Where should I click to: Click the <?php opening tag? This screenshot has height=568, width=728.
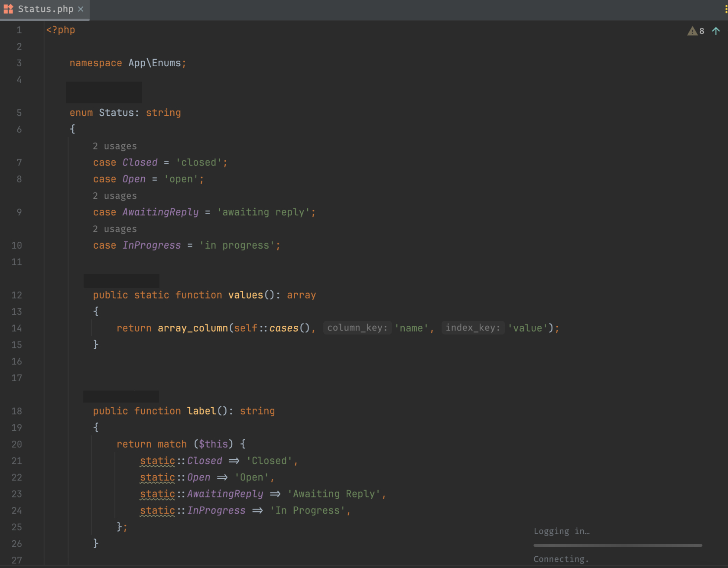point(61,30)
